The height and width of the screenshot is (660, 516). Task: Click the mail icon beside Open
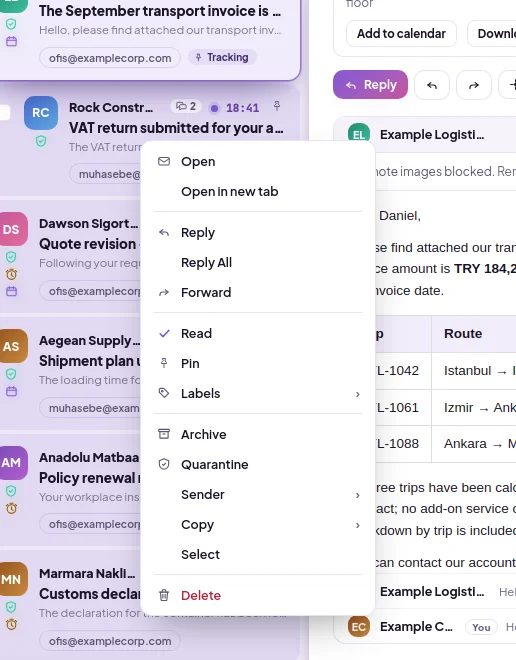164,161
